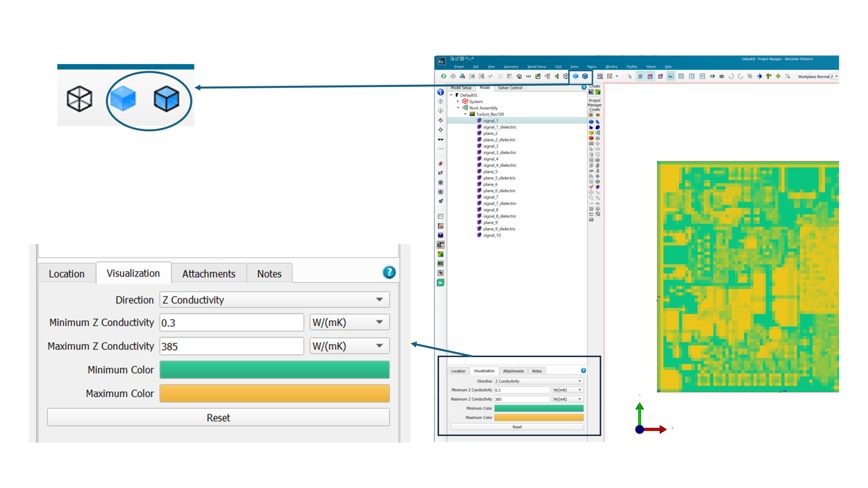Toggle the selection cursor tool in the toolbar

tap(630, 77)
